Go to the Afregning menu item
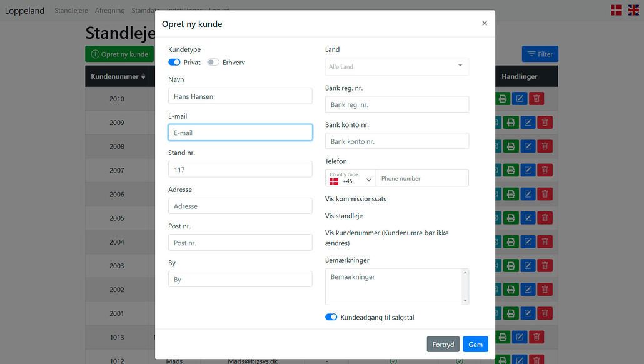 [x=109, y=11]
